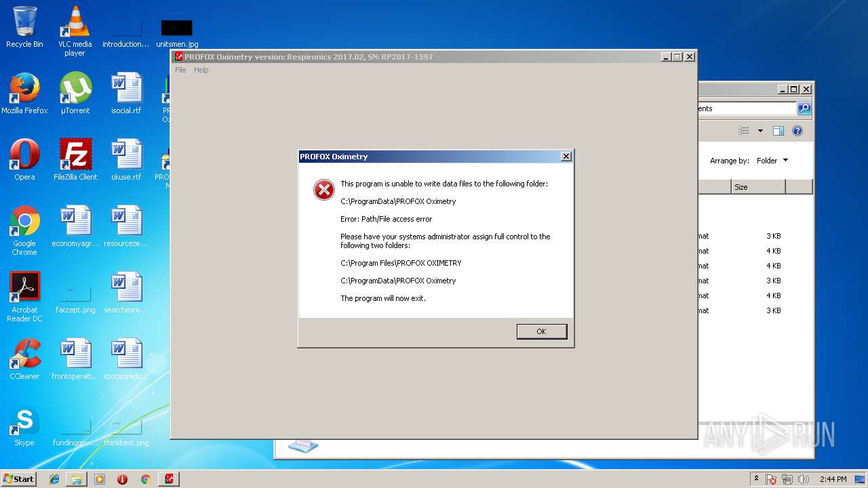Click the Explorer window search field
The image size is (868, 488).
(747, 108)
